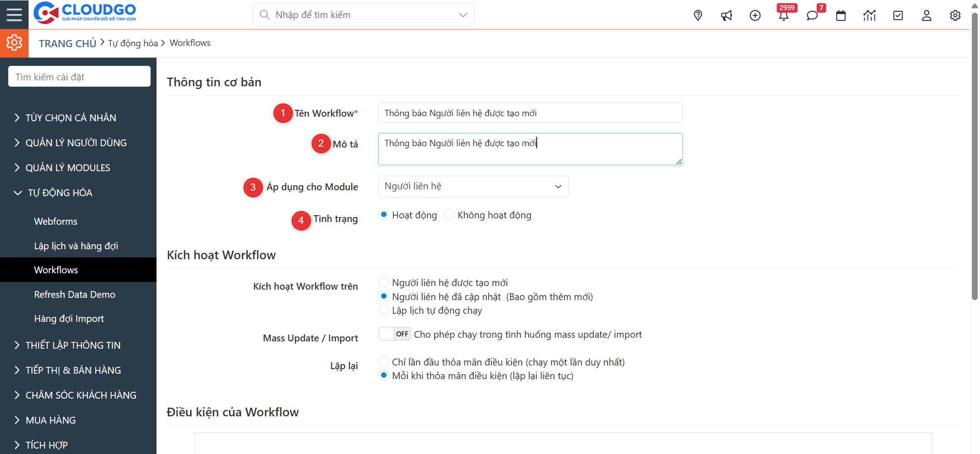Open the chat messages panel

pyautogui.click(x=812, y=15)
